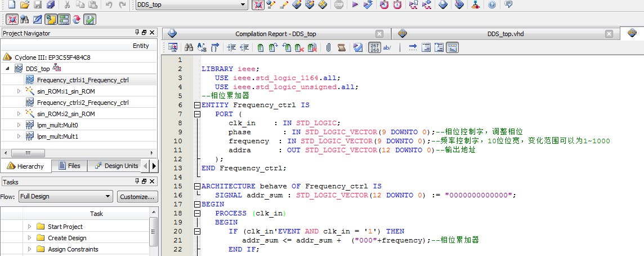Expand the lpm_mult:Mult0 hierarchy node
644x256 pixels.
[x=19, y=125]
